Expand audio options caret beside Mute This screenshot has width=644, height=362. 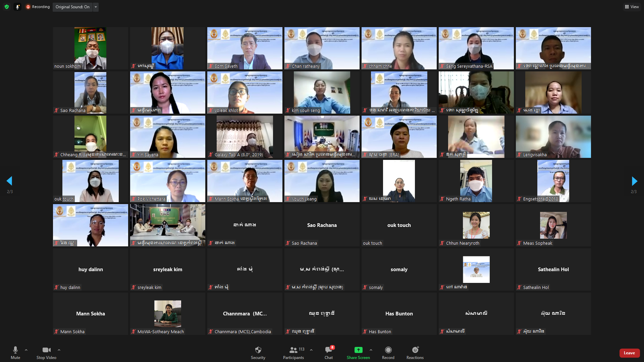(26, 350)
